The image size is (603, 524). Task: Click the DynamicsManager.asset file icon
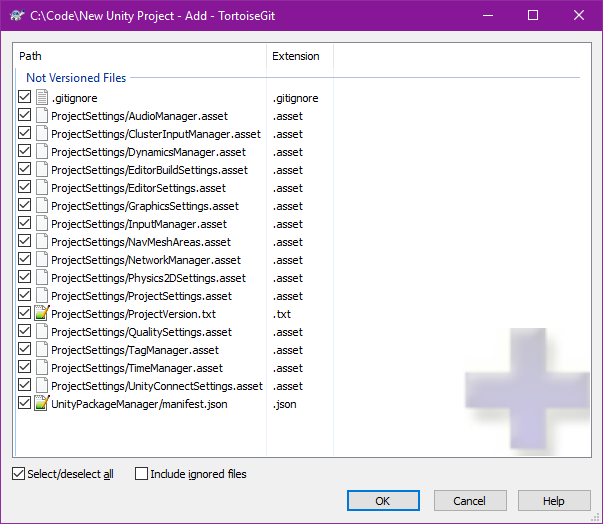click(x=42, y=151)
